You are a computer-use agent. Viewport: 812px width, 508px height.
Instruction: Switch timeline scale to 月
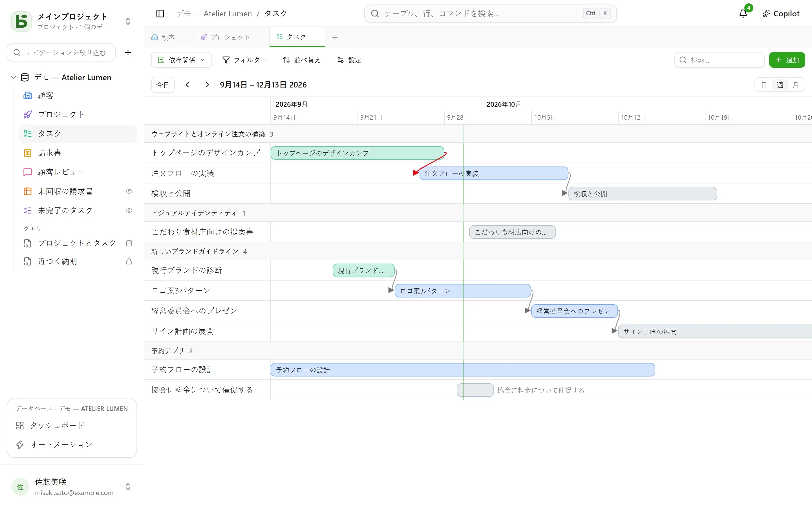point(795,85)
